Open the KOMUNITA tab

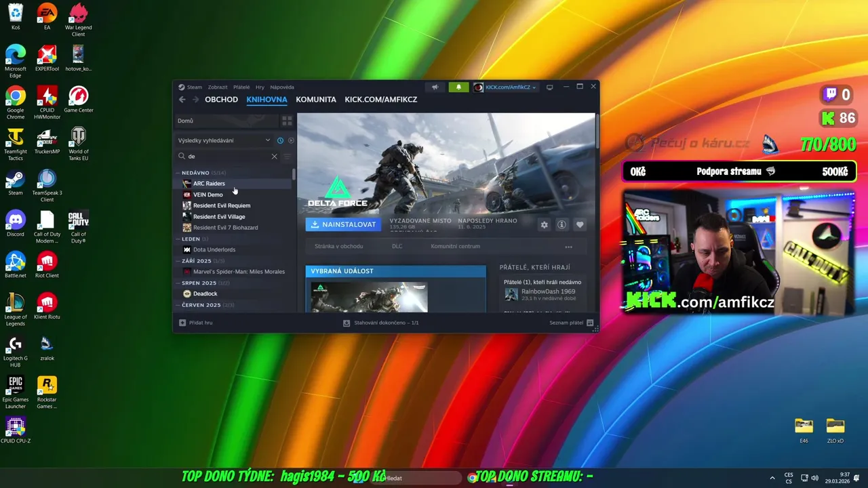click(316, 100)
